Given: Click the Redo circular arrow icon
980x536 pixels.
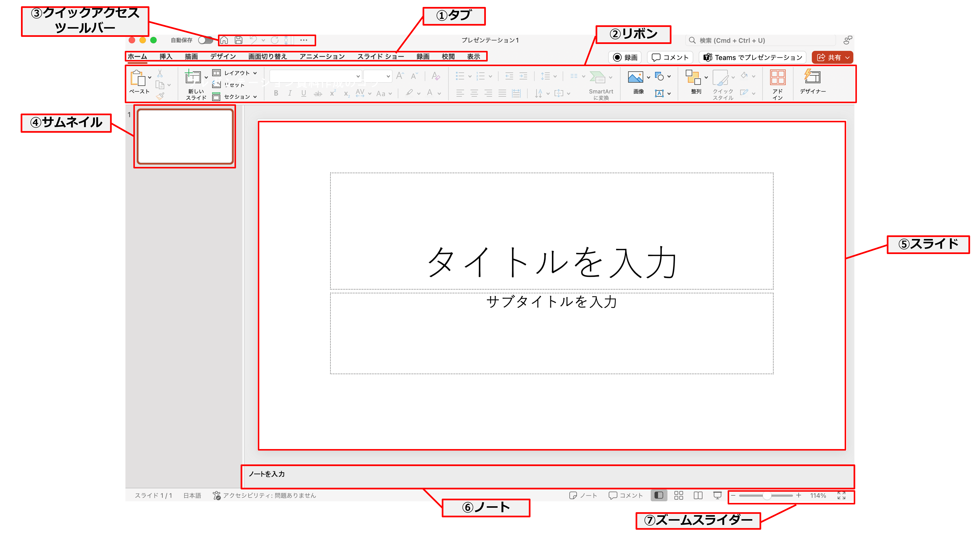Looking at the screenshot, I should (275, 40).
